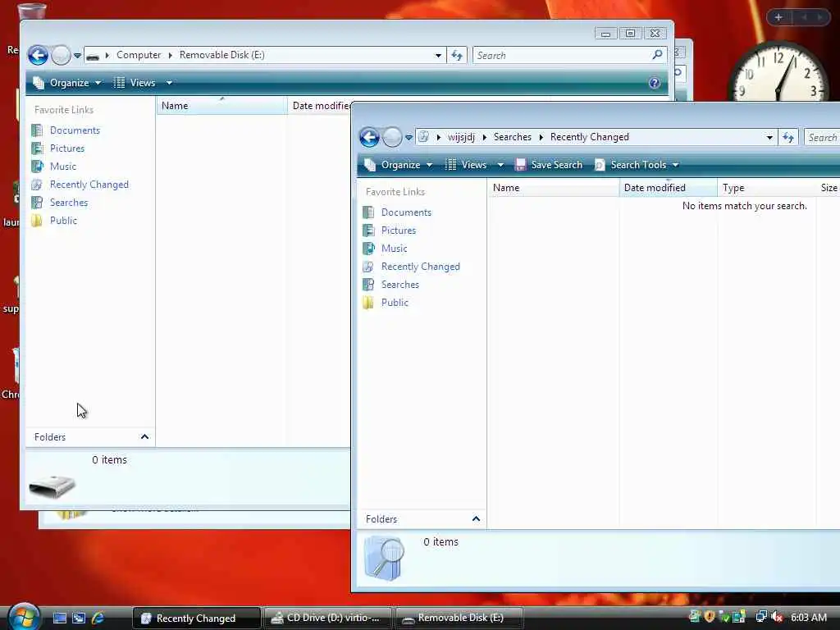Switch to CD Drive (D:) taskbar button
The width and height of the screenshot is (840, 630).
click(328, 619)
